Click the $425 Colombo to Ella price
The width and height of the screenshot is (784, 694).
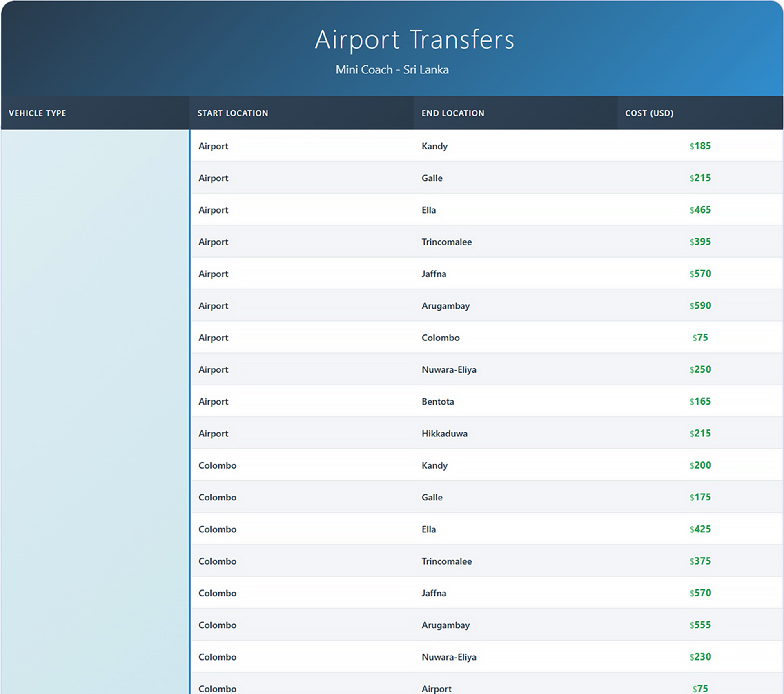point(700,529)
